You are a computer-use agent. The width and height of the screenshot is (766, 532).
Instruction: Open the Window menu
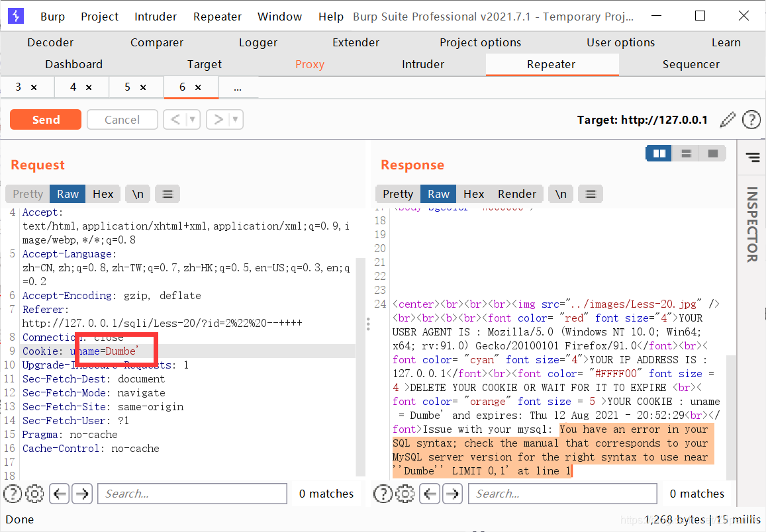280,17
